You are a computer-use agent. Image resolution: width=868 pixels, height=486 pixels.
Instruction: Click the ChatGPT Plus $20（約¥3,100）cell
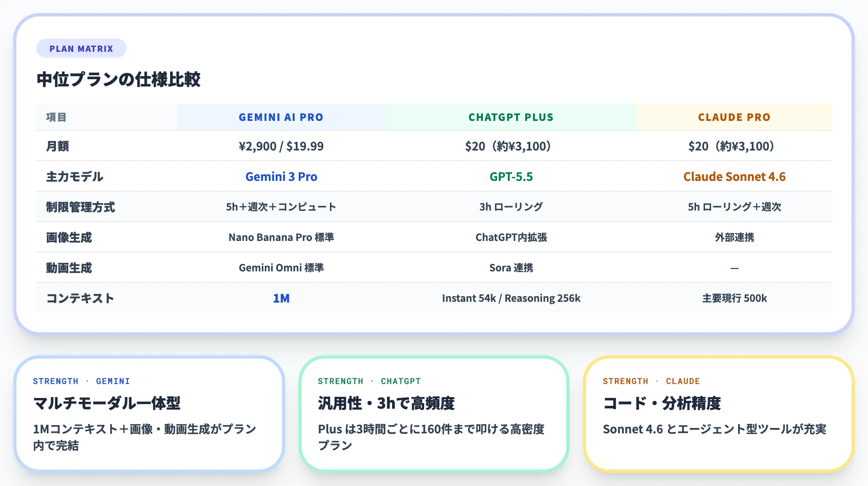(x=511, y=146)
